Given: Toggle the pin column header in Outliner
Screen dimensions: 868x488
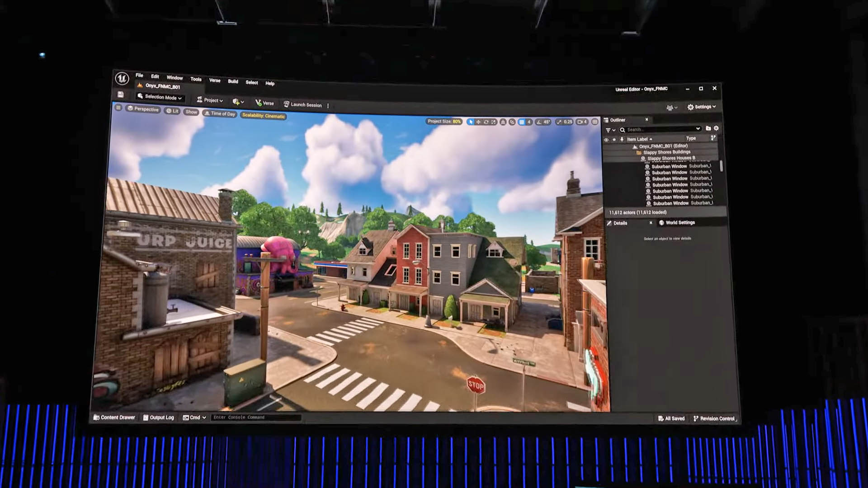Looking at the screenshot, I should point(622,139).
